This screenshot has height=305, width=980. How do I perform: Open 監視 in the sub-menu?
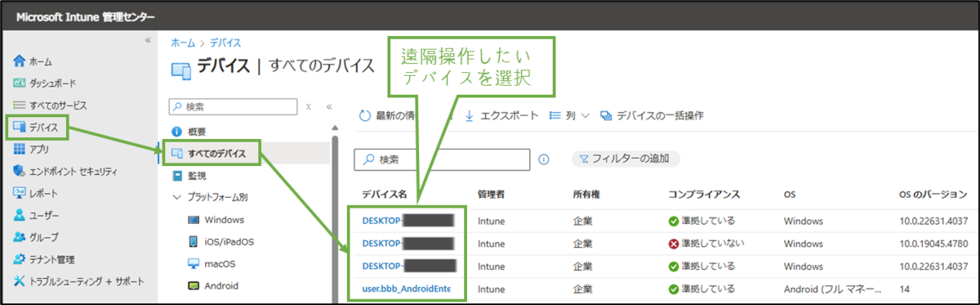pyautogui.click(x=196, y=175)
